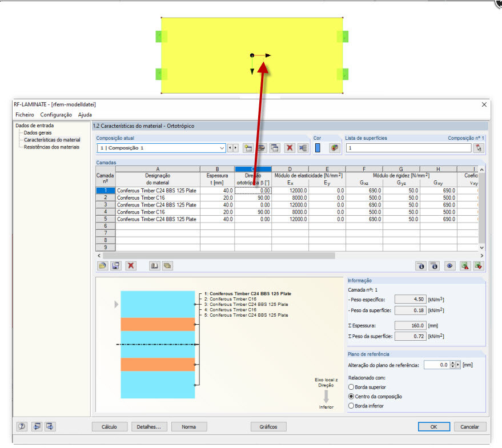
Task: Open the Ficheiro menu
Action: pos(25,115)
